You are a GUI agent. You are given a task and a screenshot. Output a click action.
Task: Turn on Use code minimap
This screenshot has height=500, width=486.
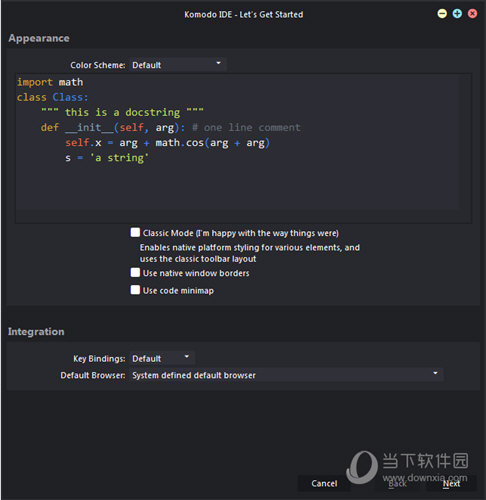coord(135,290)
